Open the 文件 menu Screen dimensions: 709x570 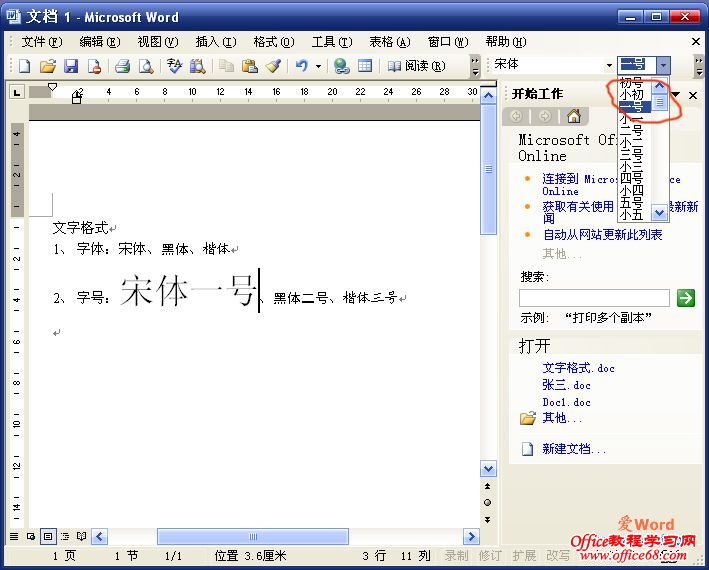[42, 42]
